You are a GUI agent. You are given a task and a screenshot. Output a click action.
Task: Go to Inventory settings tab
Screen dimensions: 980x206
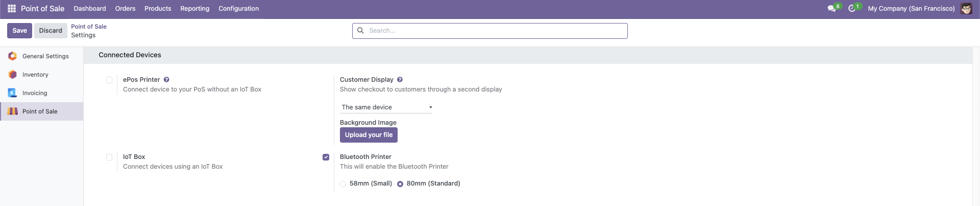click(42, 75)
